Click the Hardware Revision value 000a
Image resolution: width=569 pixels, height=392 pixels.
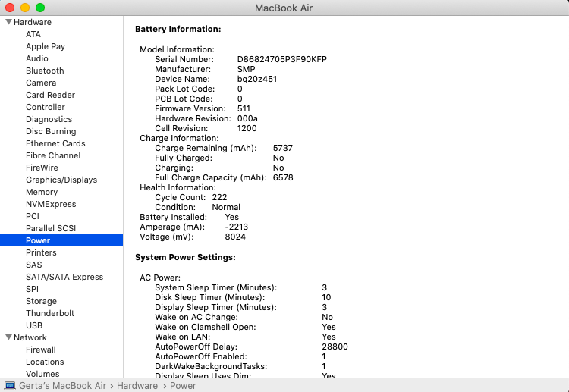(x=247, y=118)
